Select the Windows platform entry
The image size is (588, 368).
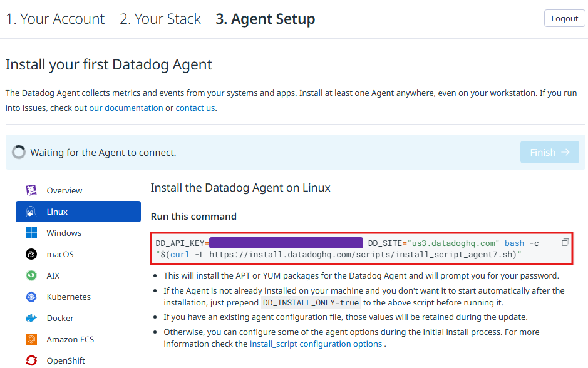coord(78,233)
